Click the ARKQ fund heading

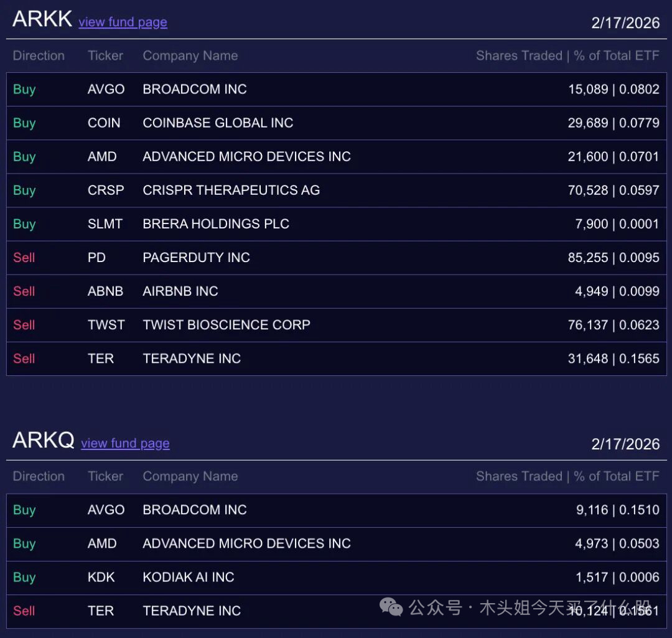[44, 440]
